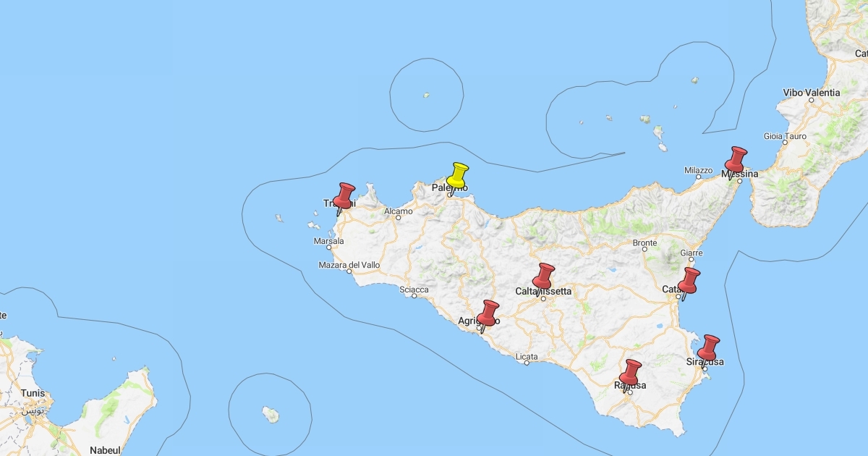
Task: Open the red pushpin at Caltanissetta
Action: click(544, 276)
